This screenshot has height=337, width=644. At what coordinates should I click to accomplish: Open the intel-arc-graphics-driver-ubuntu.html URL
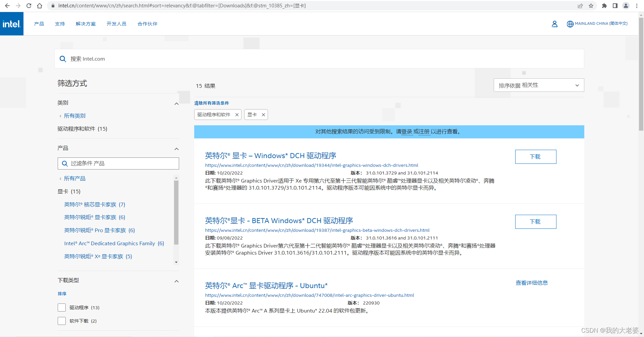click(310, 295)
